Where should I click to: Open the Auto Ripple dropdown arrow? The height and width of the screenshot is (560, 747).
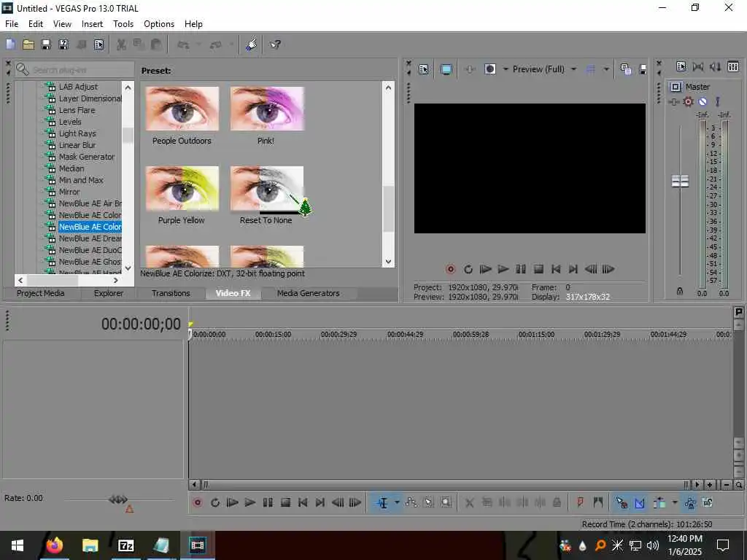pos(674,503)
